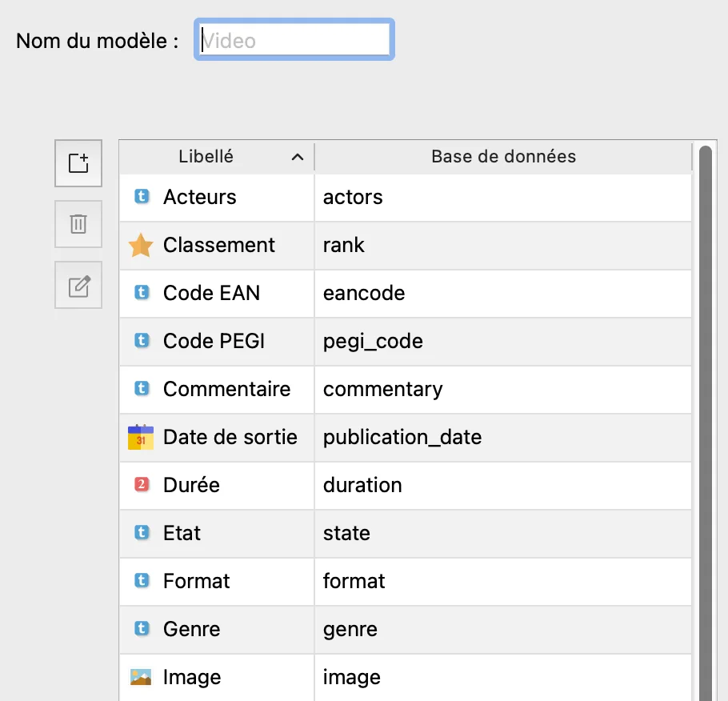Click the text type icon beside Acteurs
The image size is (728, 701).
pyautogui.click(x=142, y=196)
